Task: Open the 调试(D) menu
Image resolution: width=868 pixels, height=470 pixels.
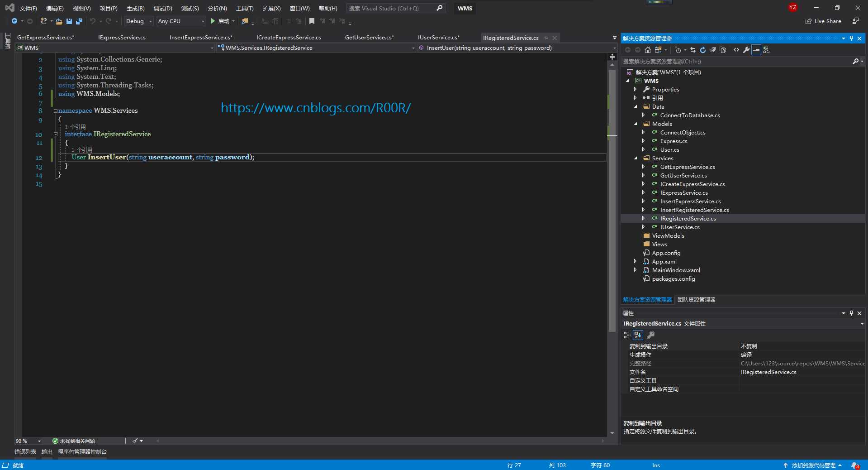Action: [x=163, y=8]
